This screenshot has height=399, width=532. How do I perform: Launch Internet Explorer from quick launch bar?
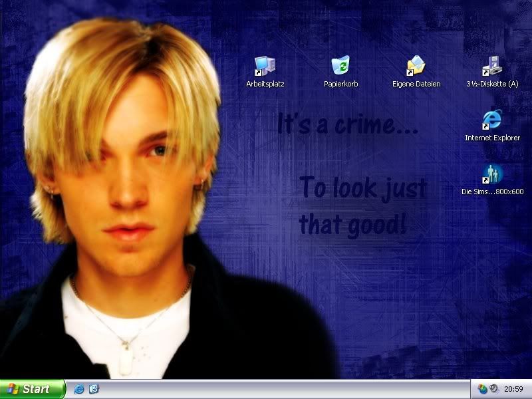tap(78, 389)
